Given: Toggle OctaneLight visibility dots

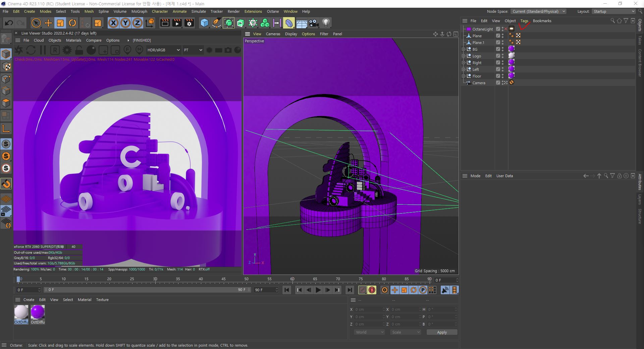Looking at the screenshot, I should click(x=502, y=29).
